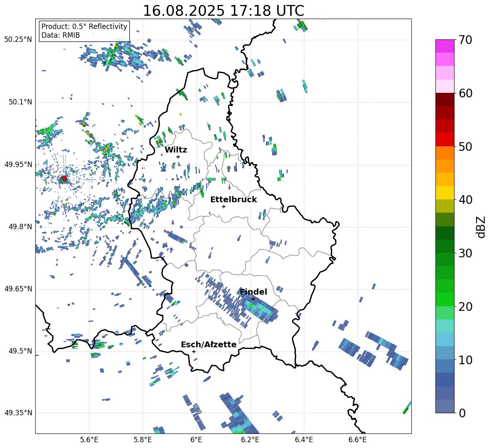Click the Data: RMIB text
Viewport: 491px width, 448px height.
[61, 35]
